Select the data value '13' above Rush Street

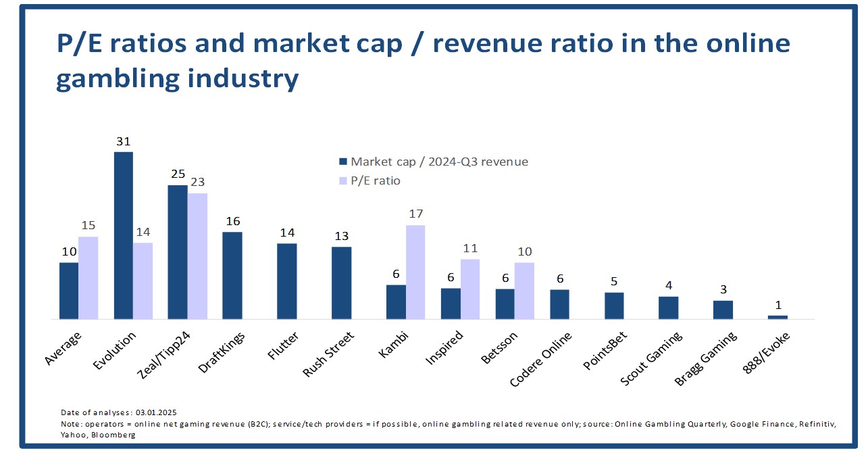342,236
